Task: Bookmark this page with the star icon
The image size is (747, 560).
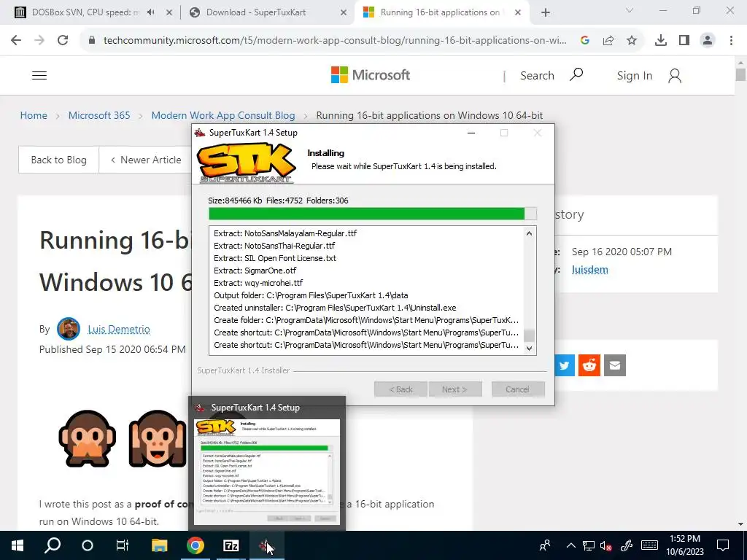Action: coord(632,41)
